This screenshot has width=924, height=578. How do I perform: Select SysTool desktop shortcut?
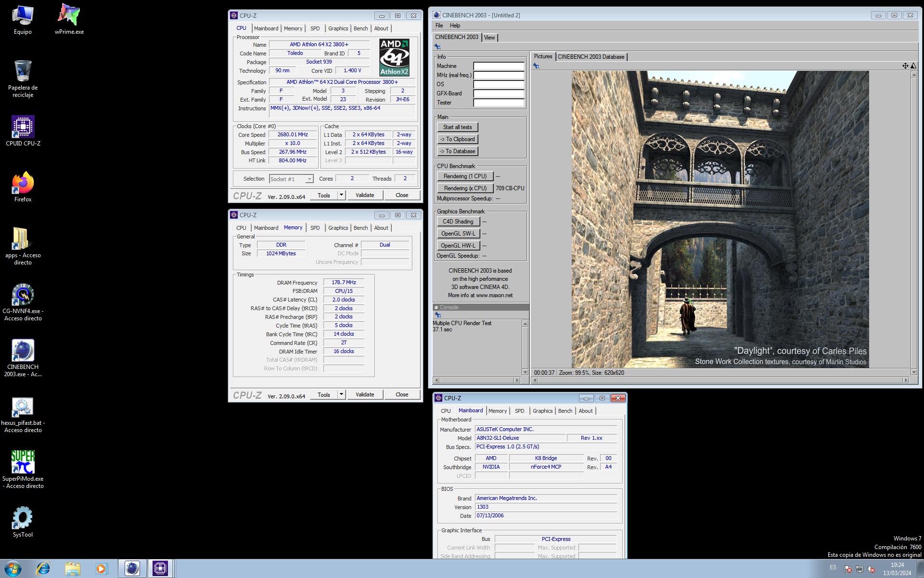click(x=23, y=522)
